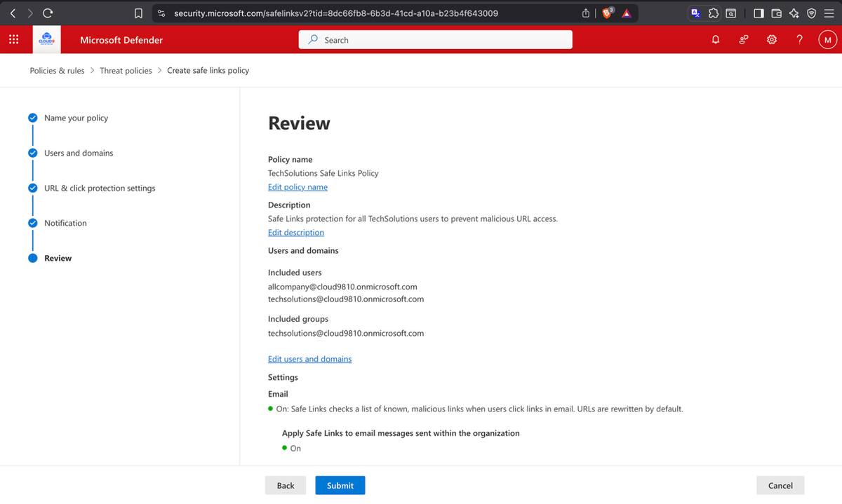Open the help question mark
The image size is (842, 504).
pos(800,40)
